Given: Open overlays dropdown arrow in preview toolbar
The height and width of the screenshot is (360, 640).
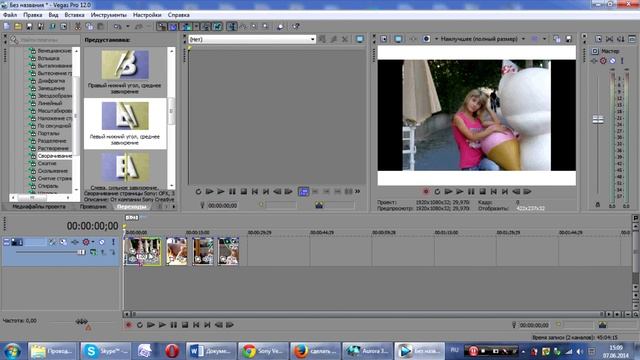Looking at the screenshot, I should 544,39.
